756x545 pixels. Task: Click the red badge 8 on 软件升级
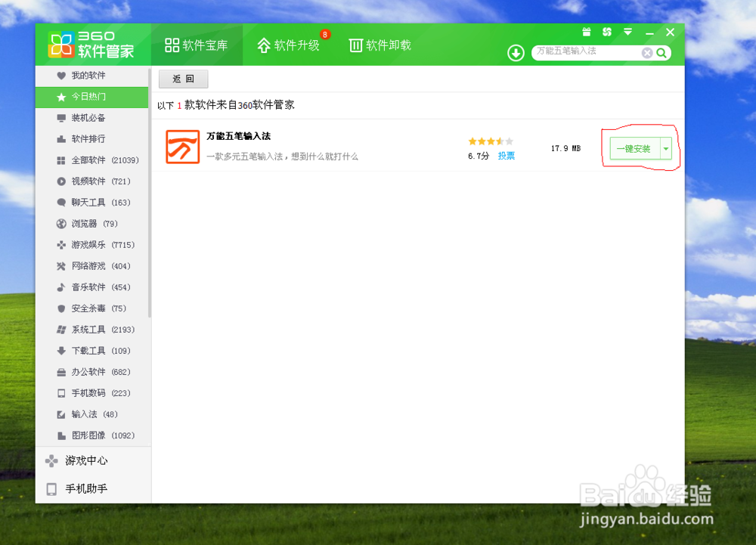point(325,35)
